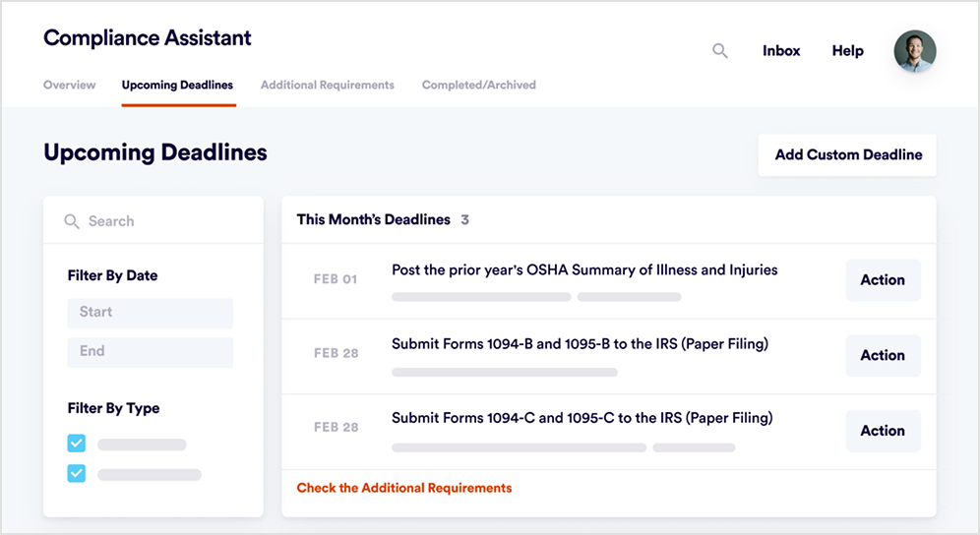
Task: Focus the End date filter field
Action: coord(150,352)
